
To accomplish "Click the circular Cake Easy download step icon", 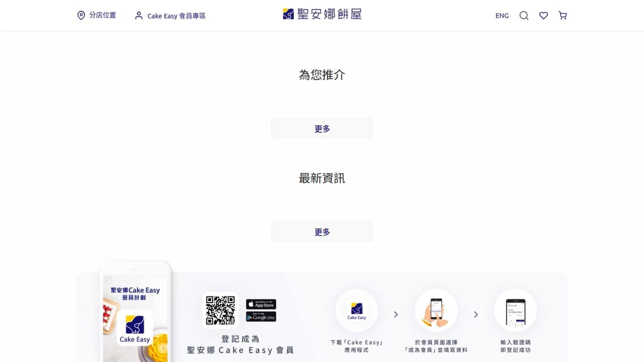I will [357, 310].
